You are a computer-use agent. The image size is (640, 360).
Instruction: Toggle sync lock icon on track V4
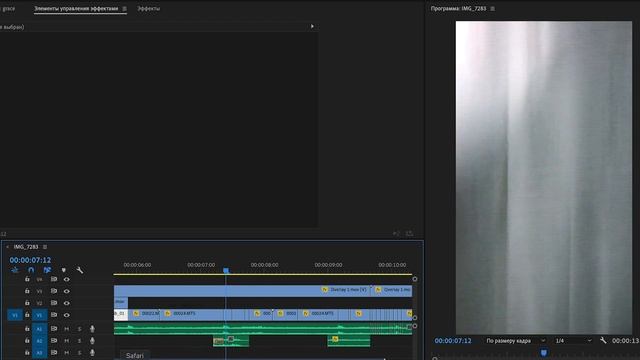coord(54,280)
